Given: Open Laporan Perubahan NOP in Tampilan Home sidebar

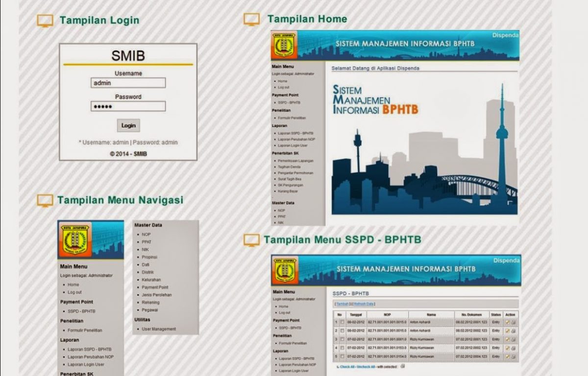Looking at the screenshot, I should pyautogui.click(x=296, y=139).
